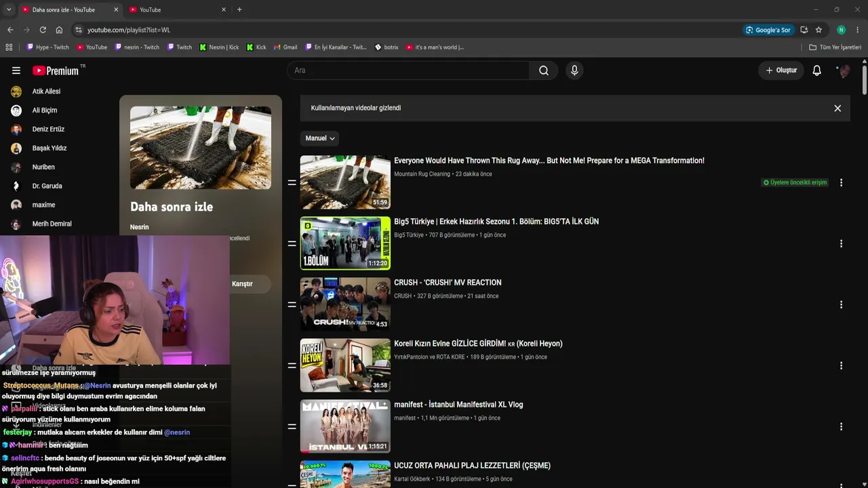
Task: Click the search magnifier button
Action: [544, 70]
